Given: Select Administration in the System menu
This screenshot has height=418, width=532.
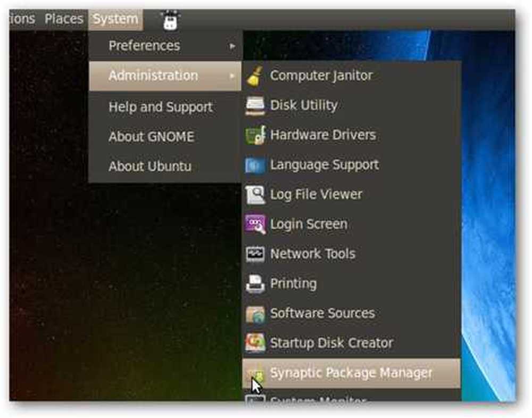Looking at the screenshot, I should [165, 76].
